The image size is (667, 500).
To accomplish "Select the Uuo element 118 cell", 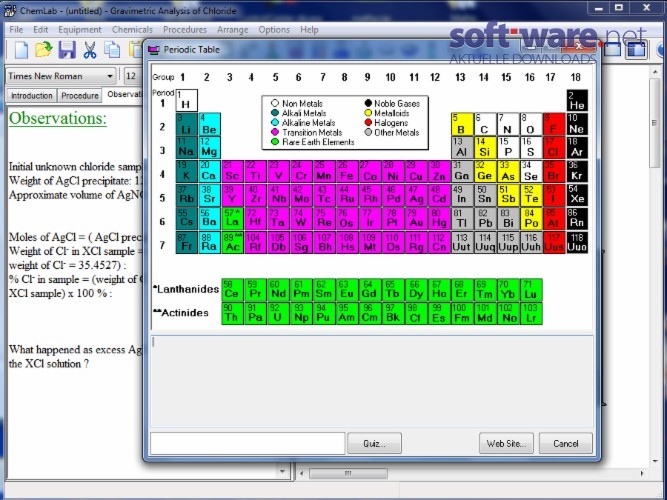I will 577,243.
